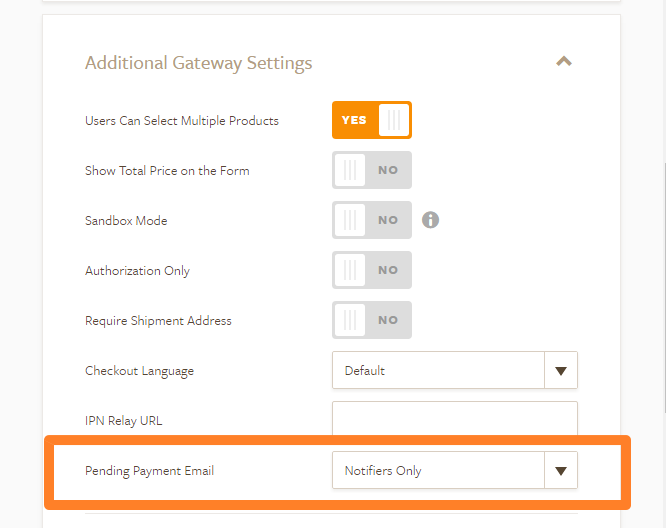Open the Pending Payment Email Notifiers Only dropdown
The image size is (666, 528).
(438, 470)
